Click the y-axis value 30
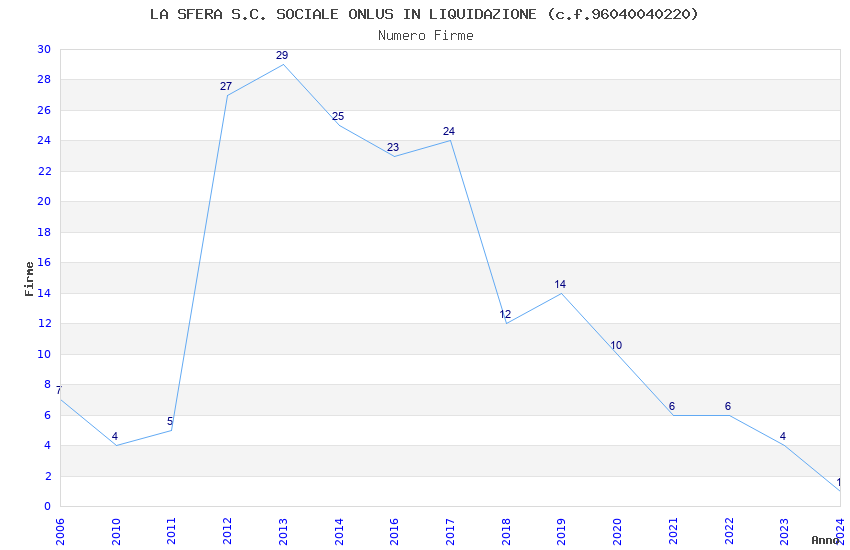Viewport: 850px width, 550px height. (x=44, y=49)
